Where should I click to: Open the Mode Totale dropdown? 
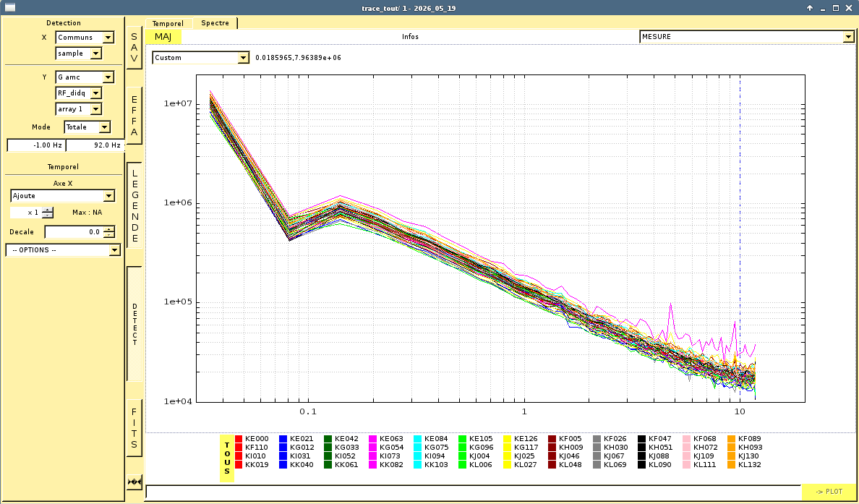87,127
